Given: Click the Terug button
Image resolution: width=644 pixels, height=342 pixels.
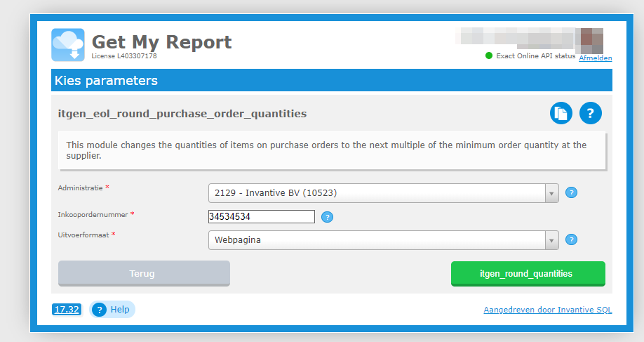Looking at the screenshot, I should pos(144,273).
